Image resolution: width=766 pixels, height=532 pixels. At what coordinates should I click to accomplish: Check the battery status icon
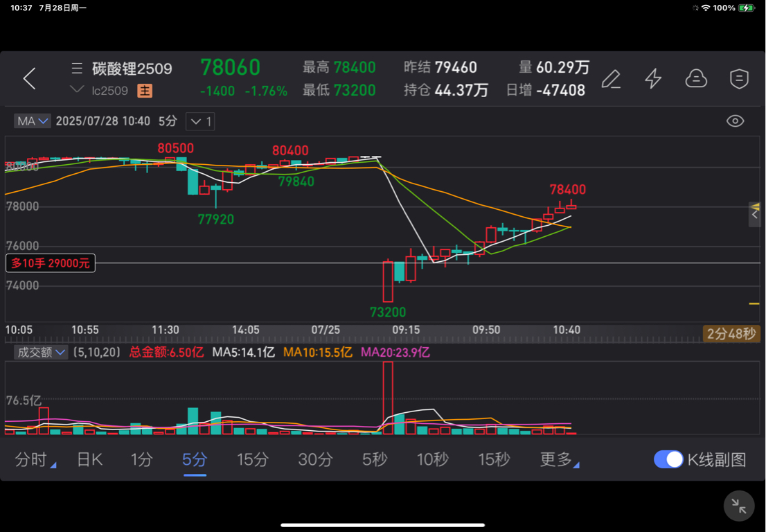pyautogui.click(x=747, y=8)
